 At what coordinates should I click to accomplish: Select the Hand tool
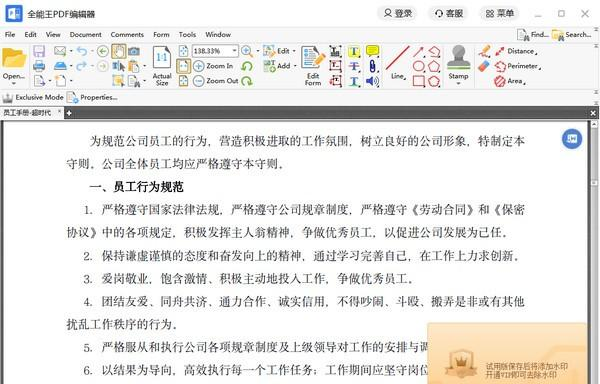coord(119,51)
